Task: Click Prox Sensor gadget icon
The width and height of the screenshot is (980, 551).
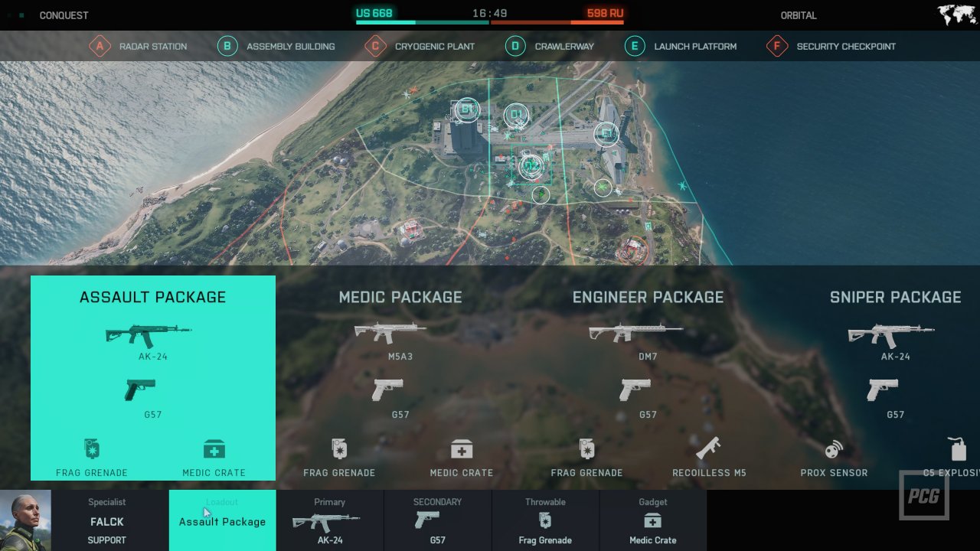Action: click(834, 449)
